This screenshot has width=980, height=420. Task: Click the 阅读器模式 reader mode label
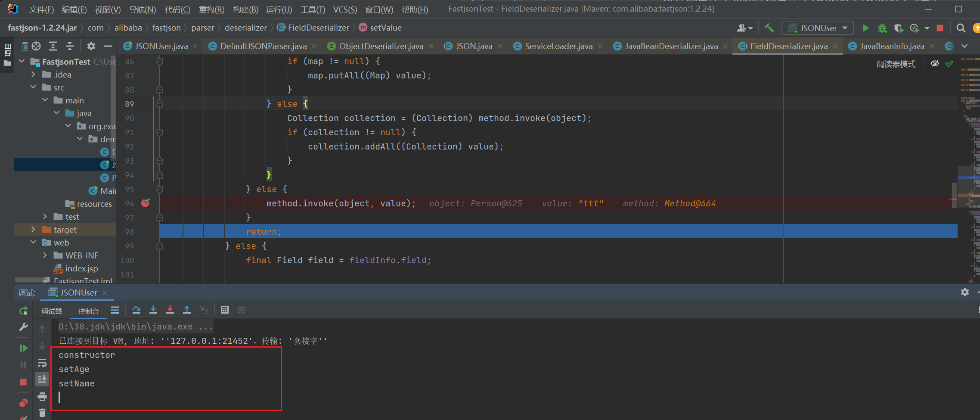point(896,64)
